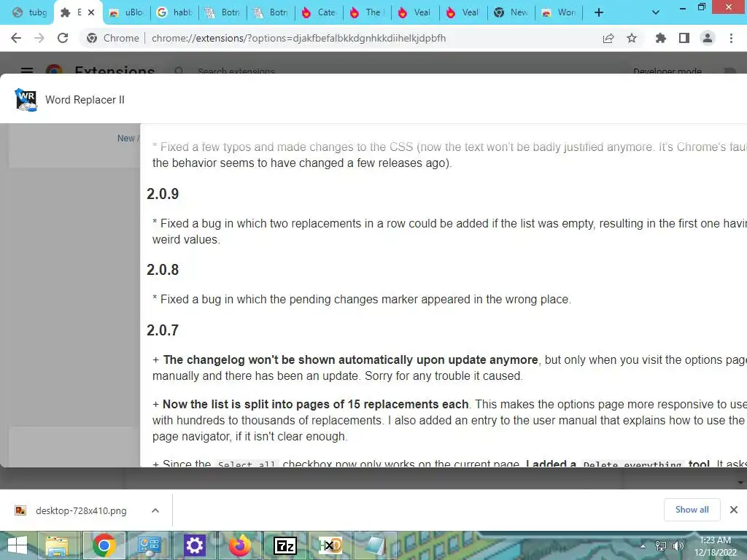Expand options chevron for desktop-728x410.png download

pyautogui.click(x=155, y=510)
